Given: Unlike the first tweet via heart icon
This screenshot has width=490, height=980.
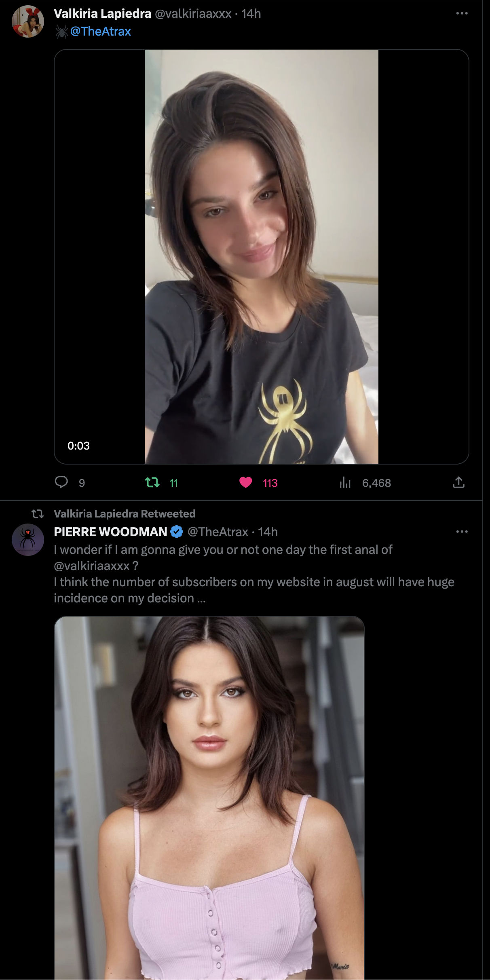Looking at the screenshot, I should click(246, 482).
